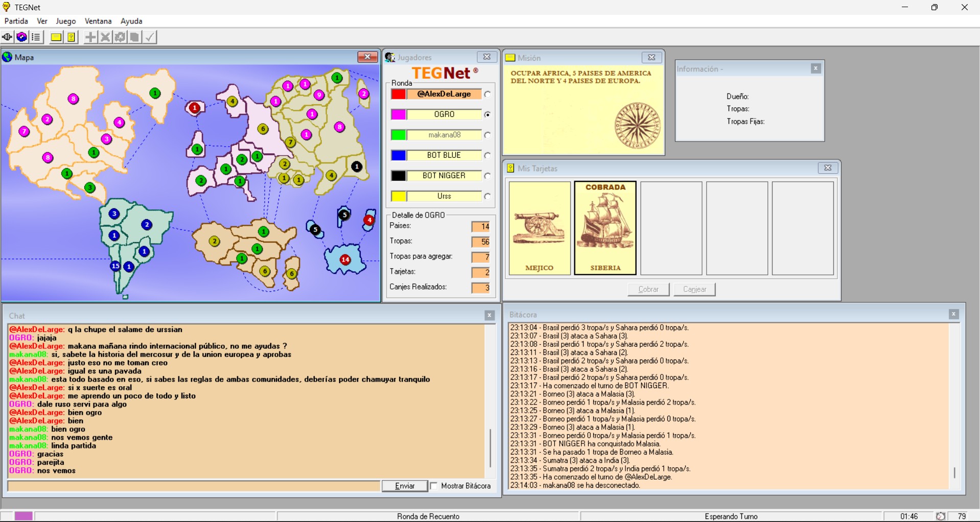This screenshot has width=980, height=522.
Task: Click the yellow cards toolbar icon
Action: [x=72, y=37]
